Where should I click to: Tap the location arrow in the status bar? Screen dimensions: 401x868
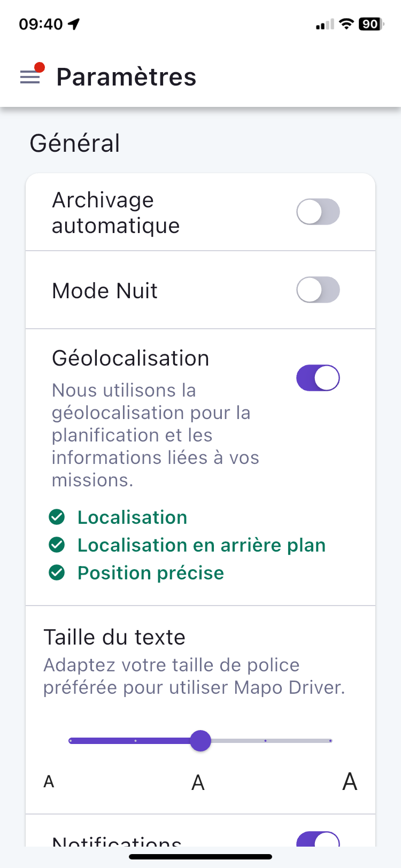[x=74, y=24]
